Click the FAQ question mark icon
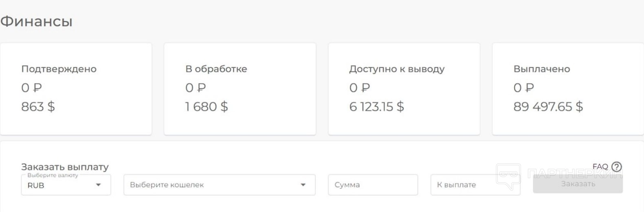Screen dimensions: 644x212 (617, 166)
